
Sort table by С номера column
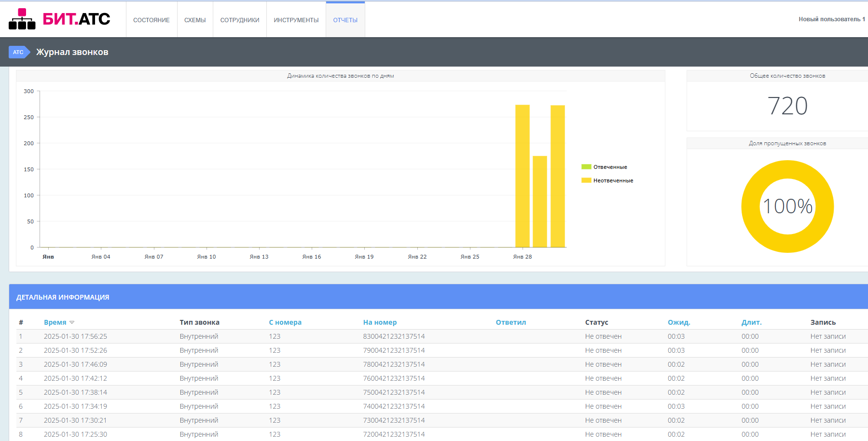click(285, 322)
